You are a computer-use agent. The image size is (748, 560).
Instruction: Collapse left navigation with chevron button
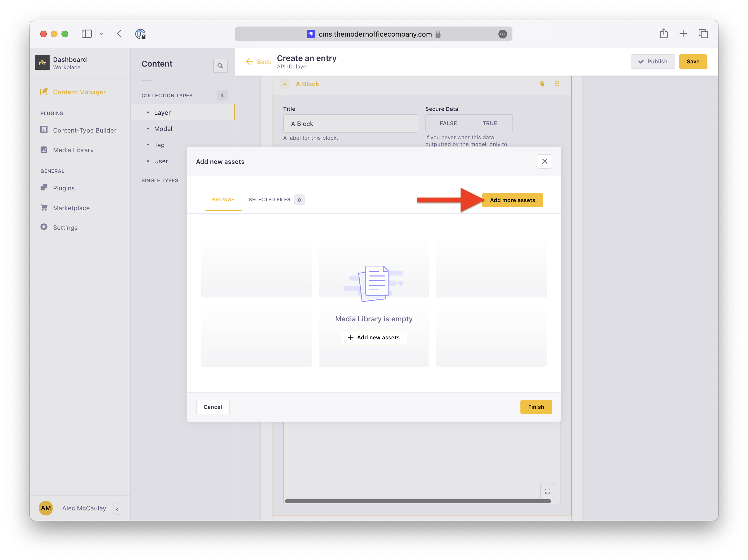pos(117,509)
